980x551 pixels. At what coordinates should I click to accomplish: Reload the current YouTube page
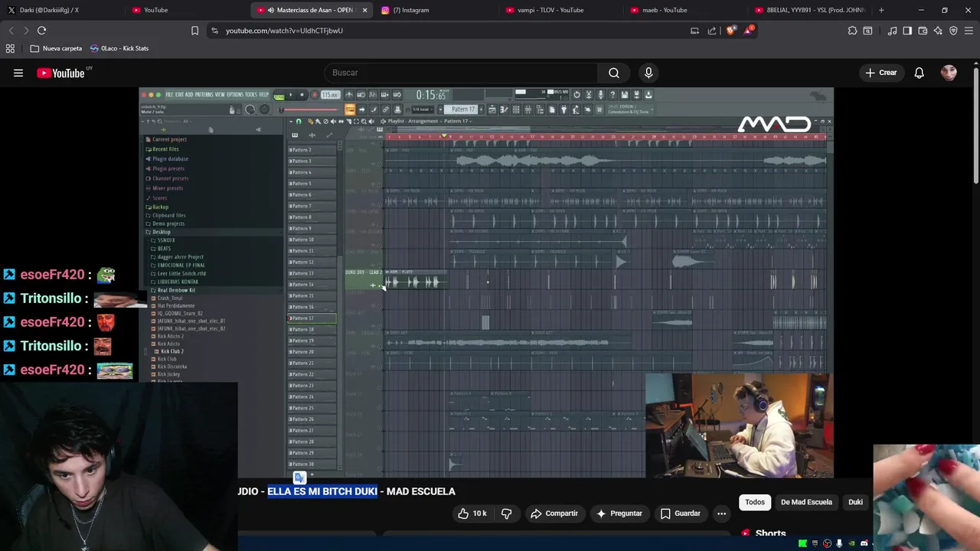(41, 31)
